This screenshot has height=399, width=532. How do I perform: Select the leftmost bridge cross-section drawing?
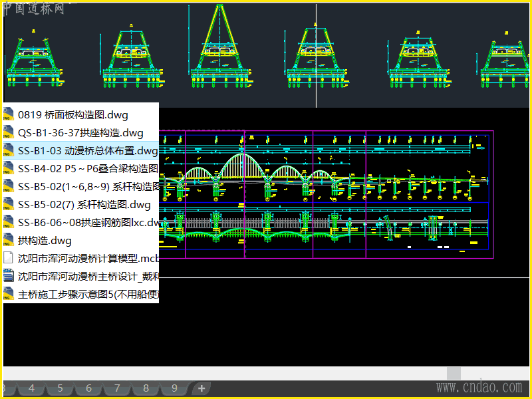[34, 58]
